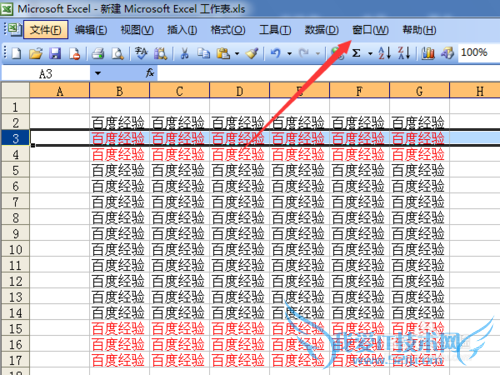Select row 10 header
500x375 pixels.
coord(15,249)
